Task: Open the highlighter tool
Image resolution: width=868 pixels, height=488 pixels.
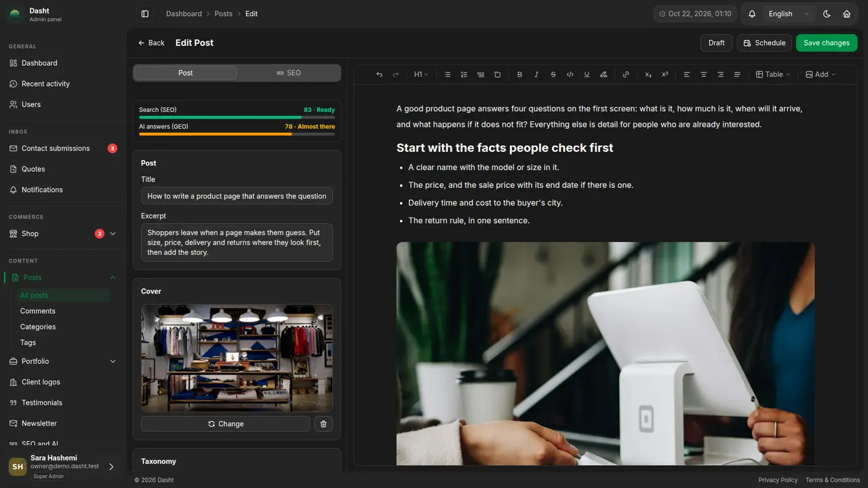Action: click(604, 75)
